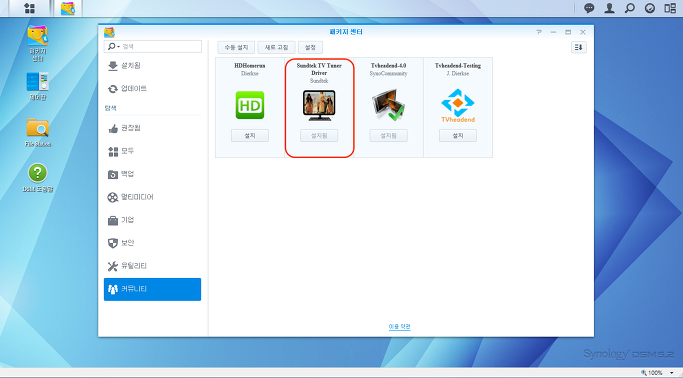
Task: Click 설치됨 button under Tvheadend-4.0
Action: point(388,135)
